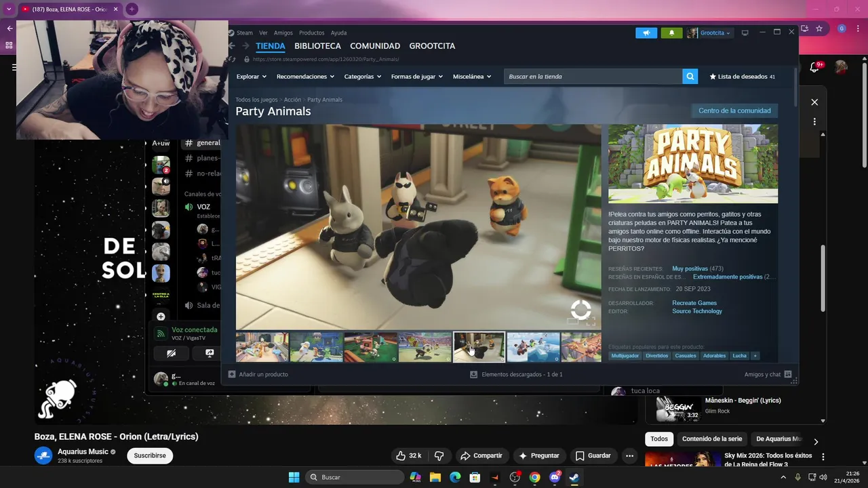Select the first Party Animals screenshot thumbnail

[262, 347]
